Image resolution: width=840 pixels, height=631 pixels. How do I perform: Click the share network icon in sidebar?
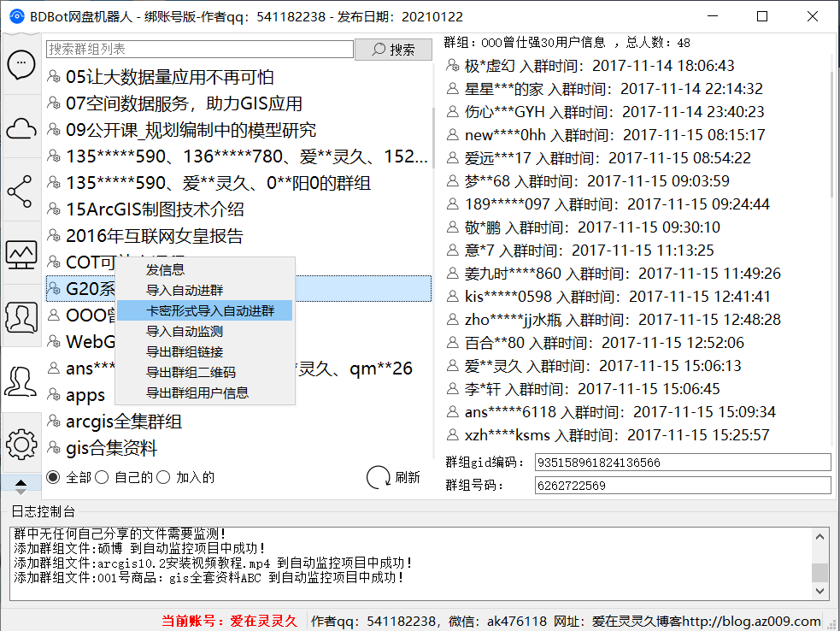[21, 192]
